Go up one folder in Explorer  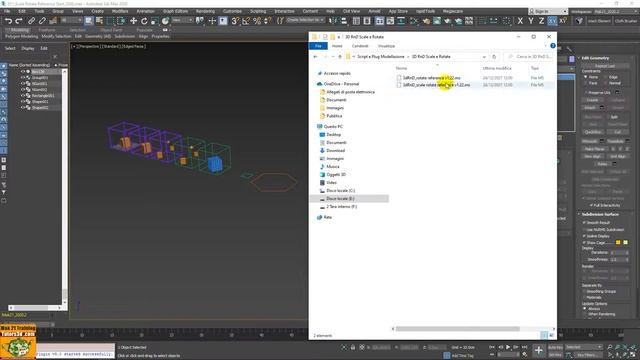click(340, 57)
